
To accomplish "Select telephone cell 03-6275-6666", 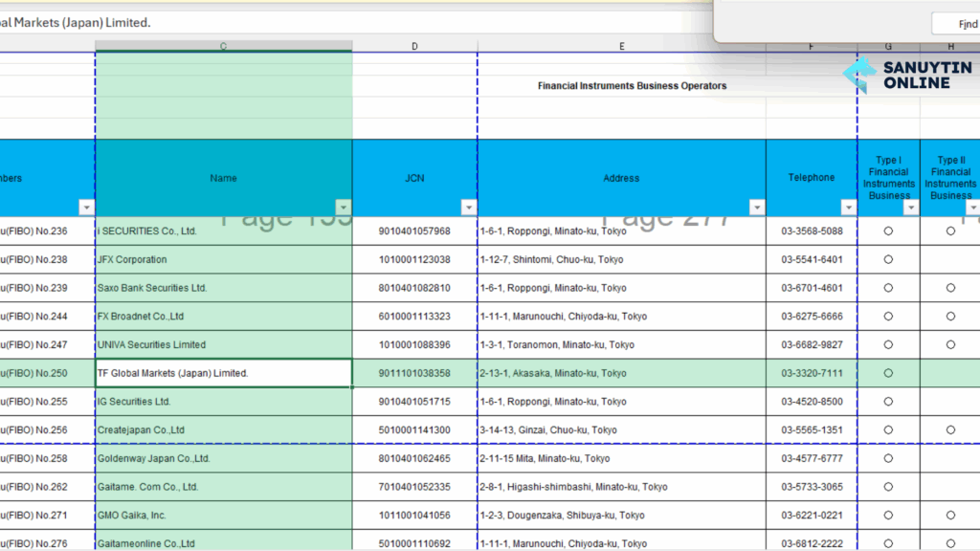I will [x=812, y=316].
